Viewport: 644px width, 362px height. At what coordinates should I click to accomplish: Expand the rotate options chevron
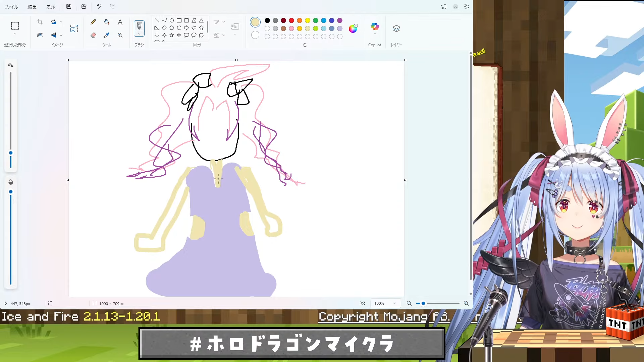coord(61,22)
